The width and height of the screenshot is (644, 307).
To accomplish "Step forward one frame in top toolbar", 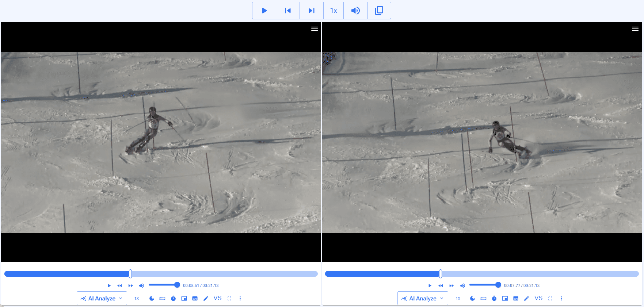I will point(312,11).
